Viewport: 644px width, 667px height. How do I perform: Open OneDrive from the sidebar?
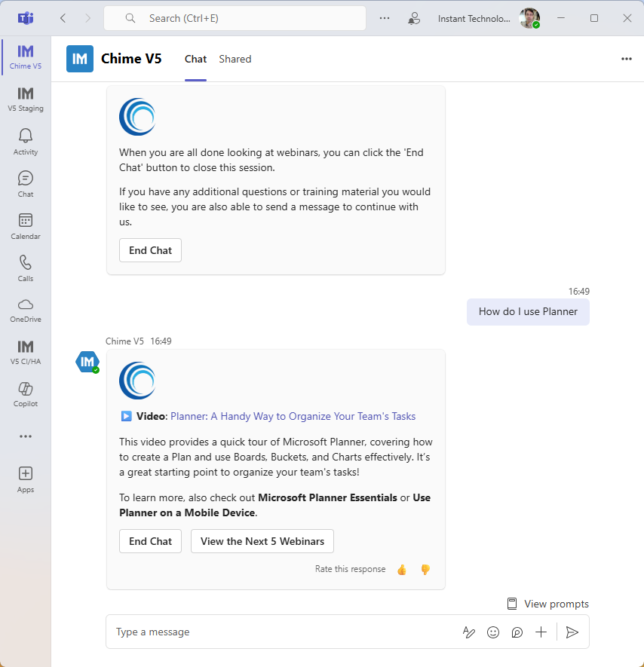(x=26, y=311)
